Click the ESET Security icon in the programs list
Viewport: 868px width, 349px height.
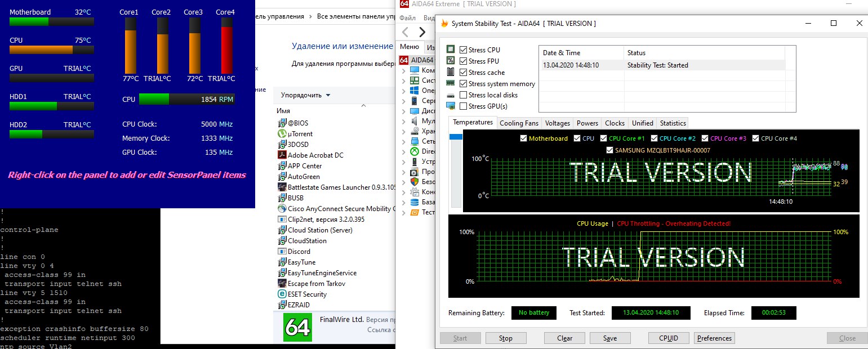[283, 294]
